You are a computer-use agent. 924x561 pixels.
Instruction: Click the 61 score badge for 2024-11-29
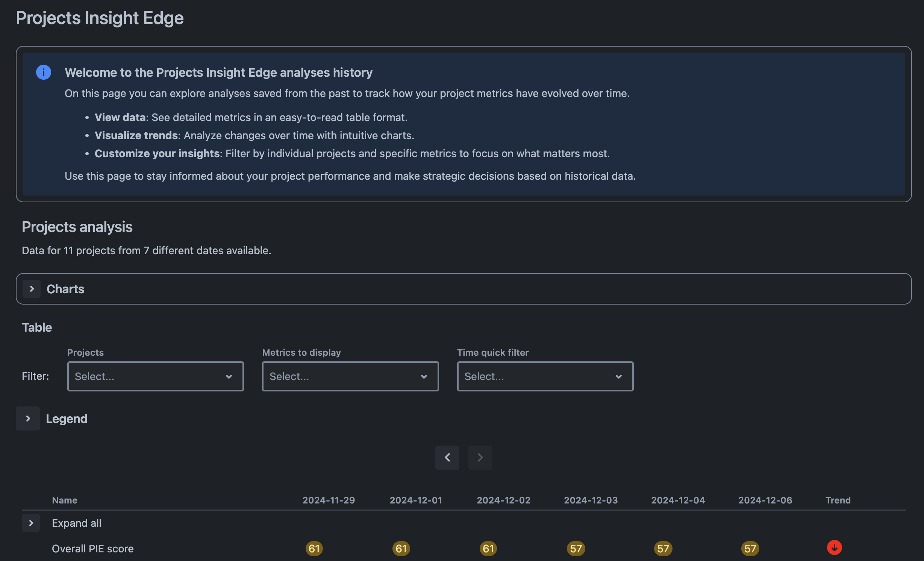(314, 549)
